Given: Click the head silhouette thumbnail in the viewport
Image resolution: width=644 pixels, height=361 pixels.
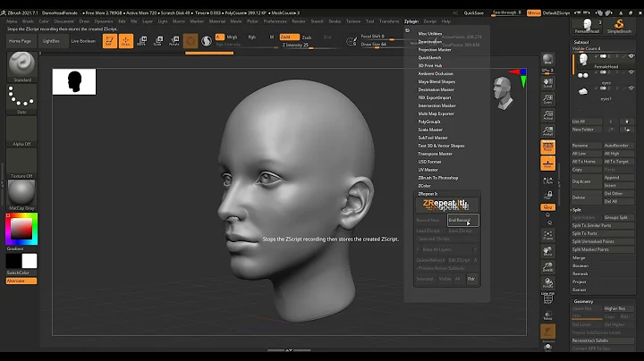Looking at the screenshot, I should click(74, 81).
